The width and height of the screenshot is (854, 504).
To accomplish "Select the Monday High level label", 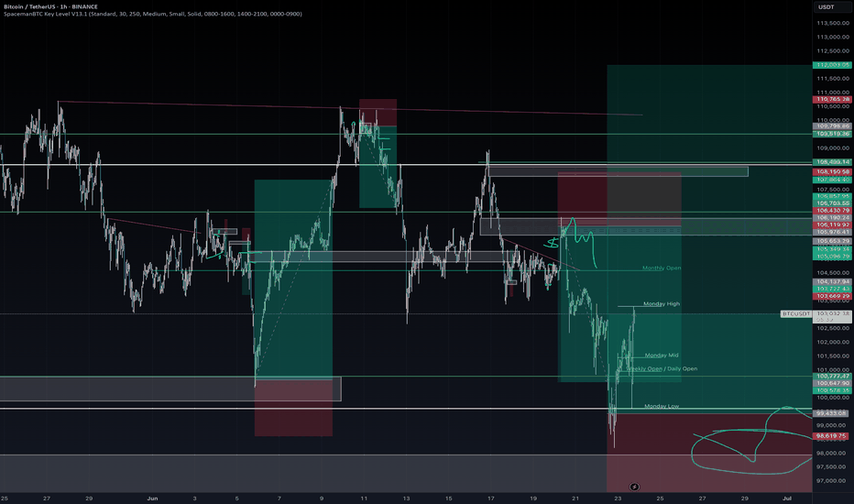I will pyautogui.click(x=662, y=304).
